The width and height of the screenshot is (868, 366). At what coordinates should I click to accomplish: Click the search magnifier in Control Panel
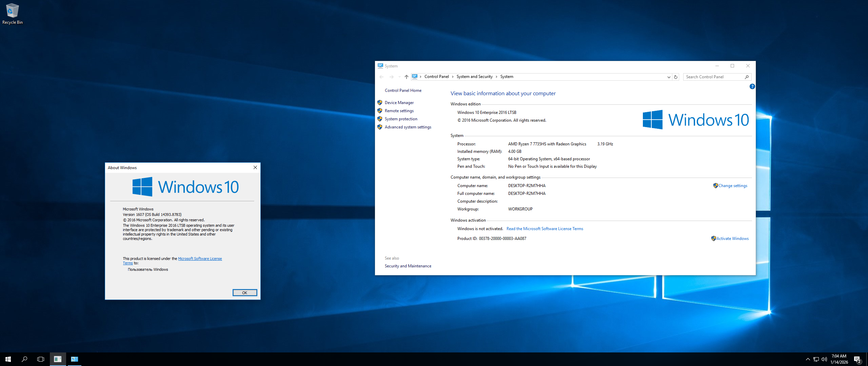(747, 77)
